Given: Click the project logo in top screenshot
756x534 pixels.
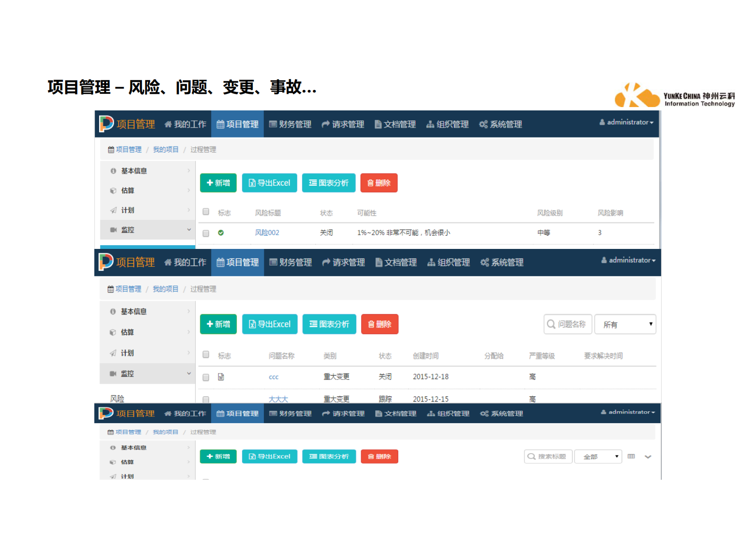Looking at the screenshot, I should coord(106,124).
